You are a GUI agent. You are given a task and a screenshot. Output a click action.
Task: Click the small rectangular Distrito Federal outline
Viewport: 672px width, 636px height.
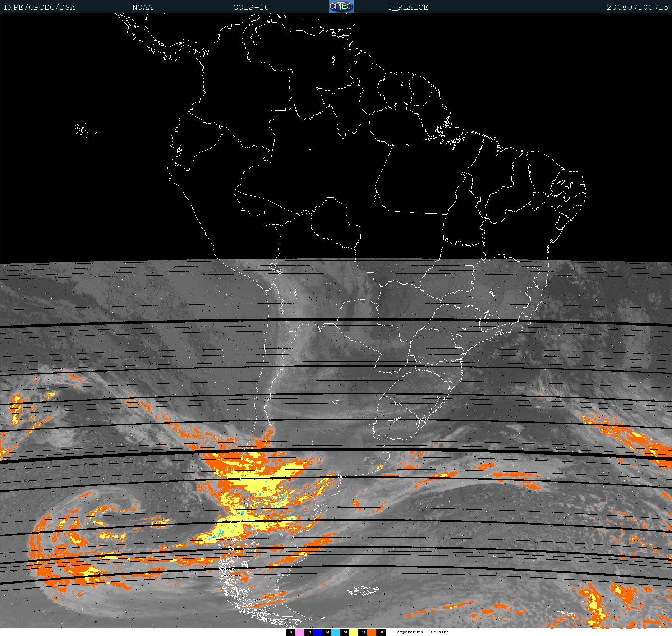(x=469, y=268)
